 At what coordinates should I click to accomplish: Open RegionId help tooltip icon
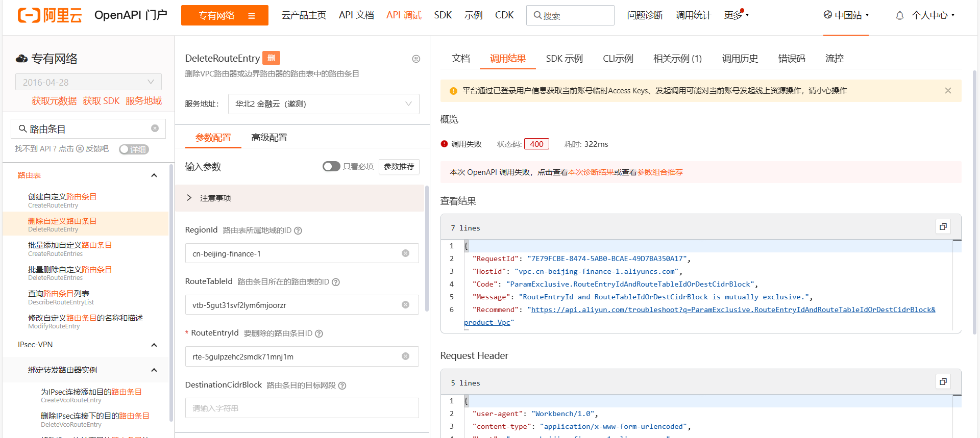click(x=298, y=230)
